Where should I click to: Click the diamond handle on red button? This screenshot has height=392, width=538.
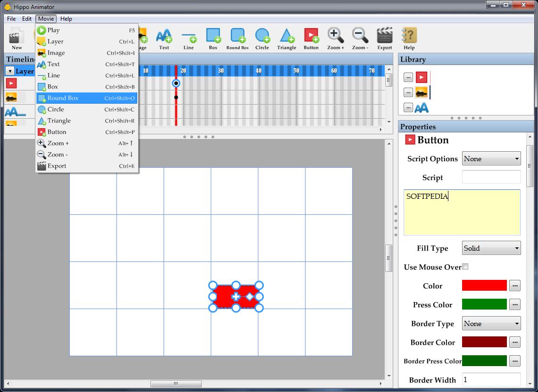click(249, 297)
